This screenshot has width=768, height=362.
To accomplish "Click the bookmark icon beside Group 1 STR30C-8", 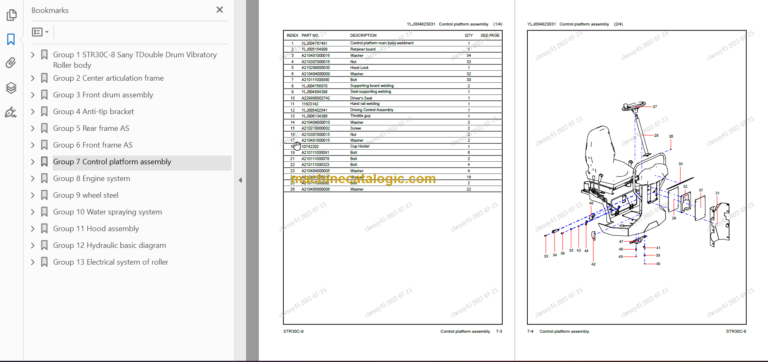I will (x=44, y=55).
